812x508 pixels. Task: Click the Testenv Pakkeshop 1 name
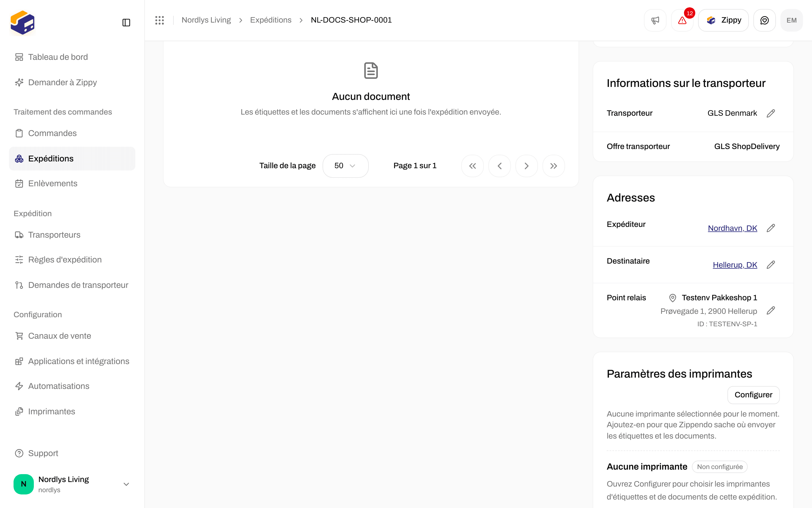point(720,298)
